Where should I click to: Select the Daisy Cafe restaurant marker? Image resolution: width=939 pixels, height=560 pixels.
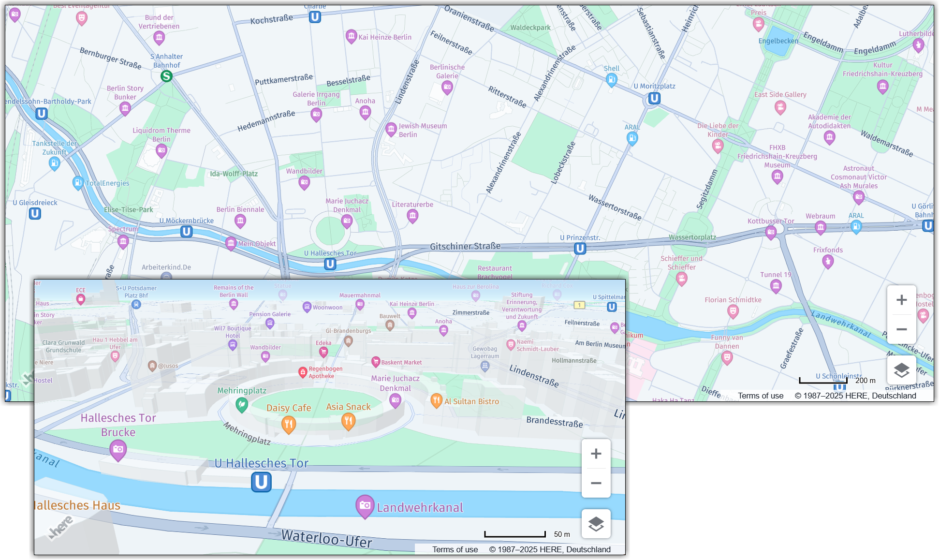tap(289, 424)
